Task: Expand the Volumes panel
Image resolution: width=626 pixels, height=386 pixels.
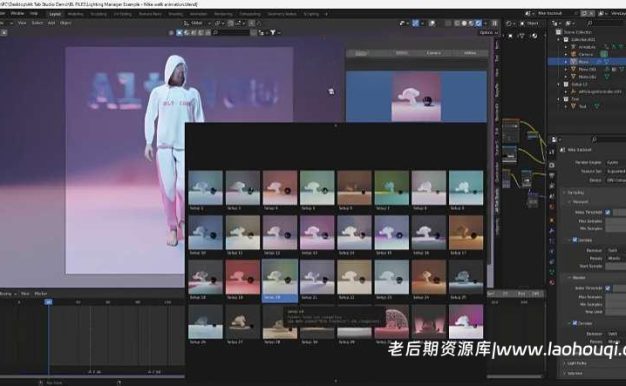Action: (573, 373)
